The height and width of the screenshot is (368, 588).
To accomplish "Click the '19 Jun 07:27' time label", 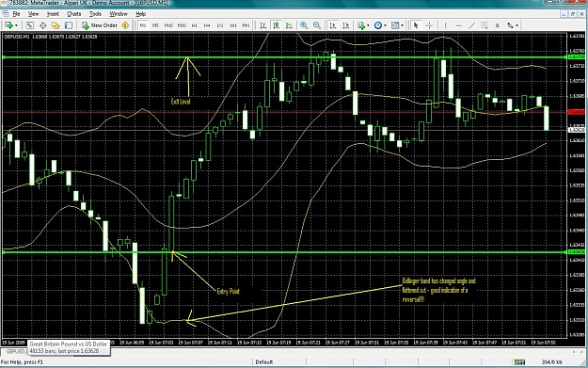I will point(338,343).
